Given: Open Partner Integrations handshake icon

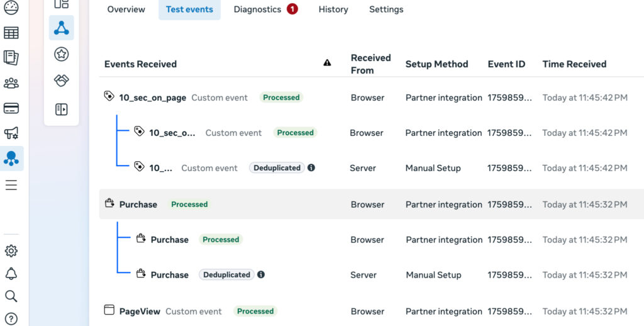Looking at the screenshot, I should (x=61, y=81).
